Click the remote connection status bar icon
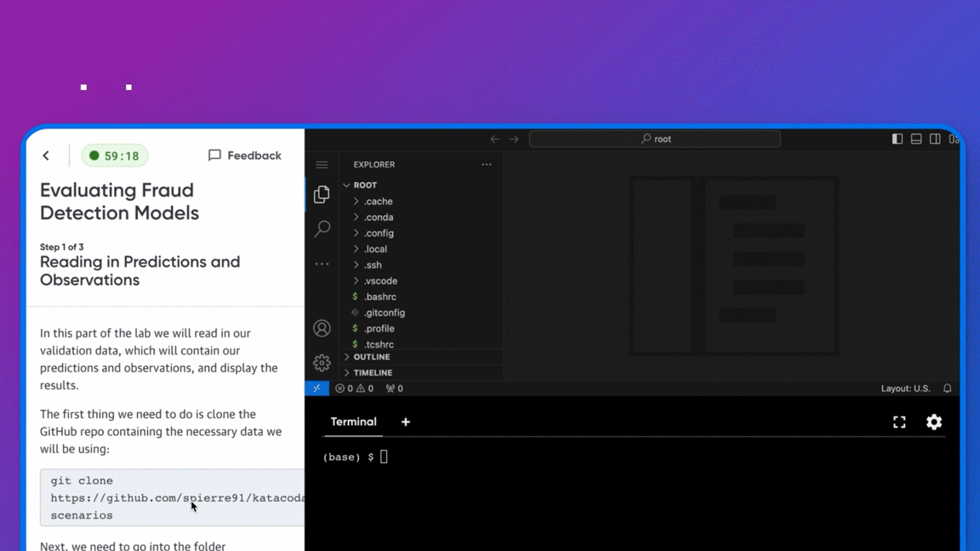Viewport: 980px width, 551px height. tap(316, 389)
